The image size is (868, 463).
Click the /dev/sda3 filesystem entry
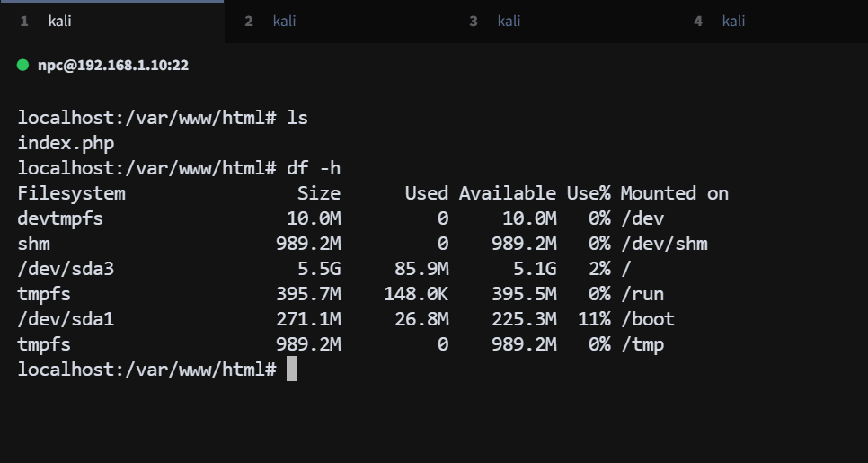click(x=66, y=268)
